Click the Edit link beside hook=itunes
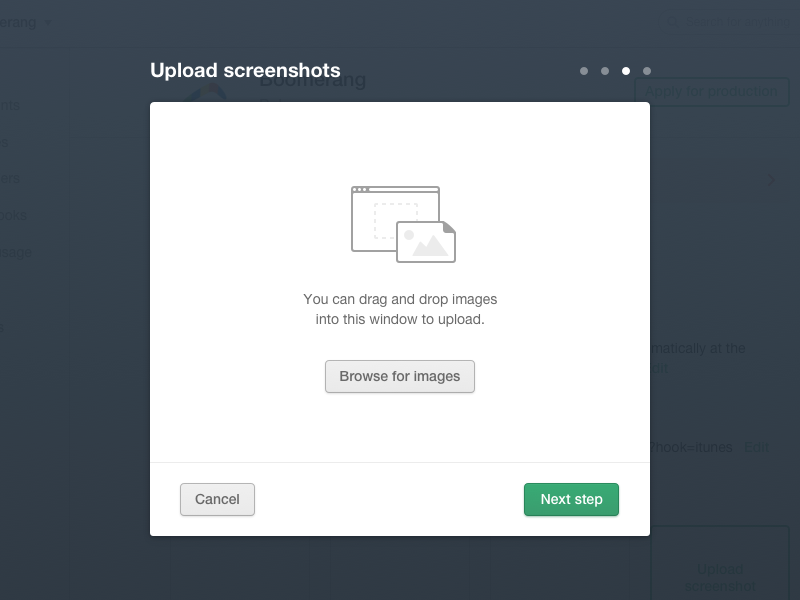 coord(756,447)
